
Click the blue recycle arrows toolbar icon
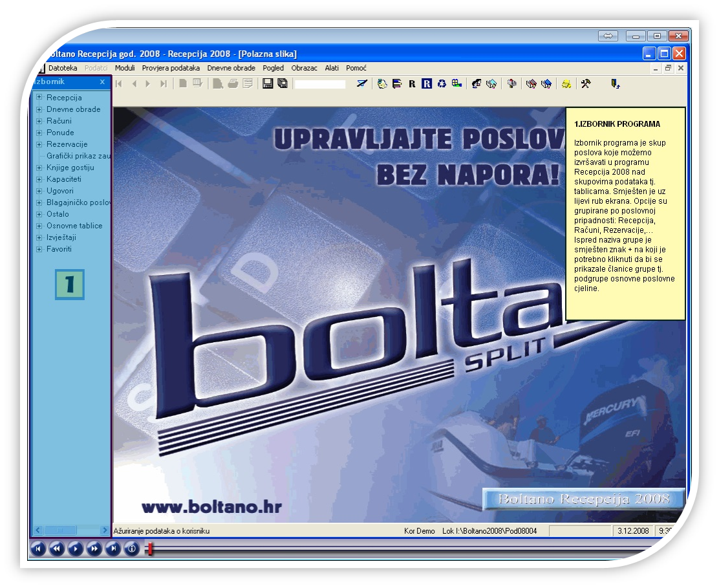tap(442, 83)
